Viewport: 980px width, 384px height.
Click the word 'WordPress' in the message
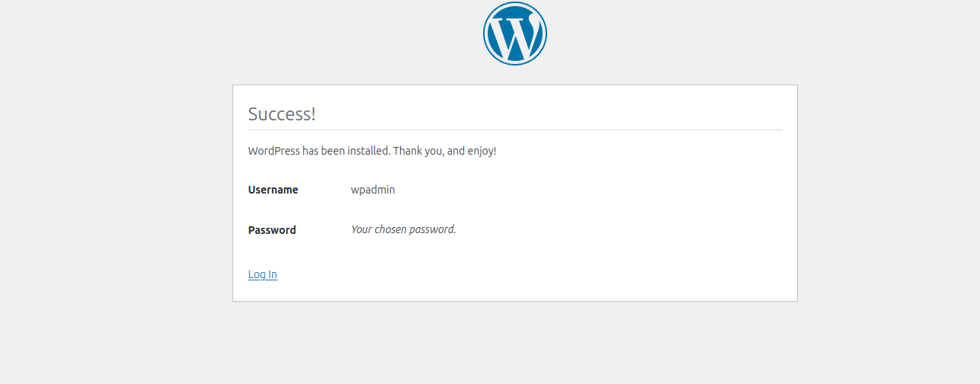[x=274, y=151]
